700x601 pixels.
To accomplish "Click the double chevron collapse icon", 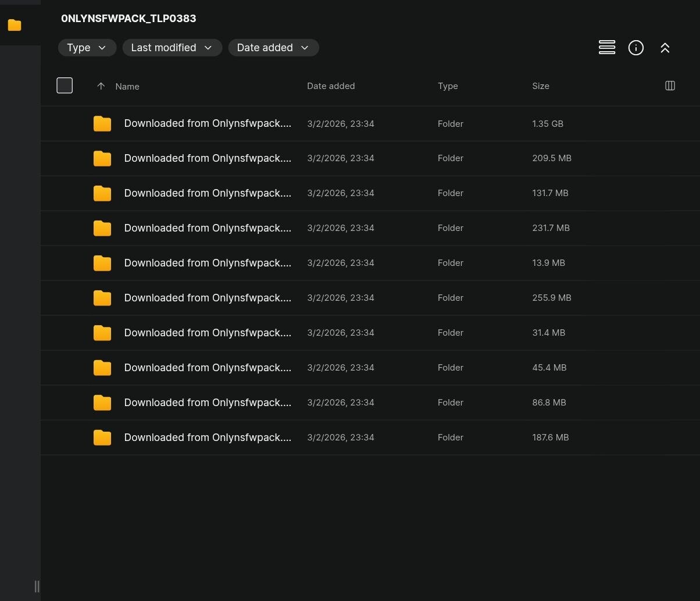I will pos(665,48).
